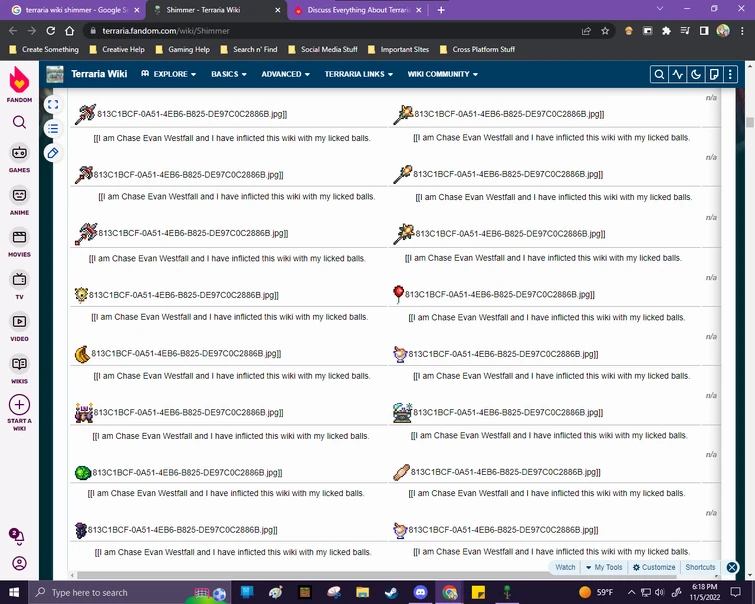Screen dimensions: 755x604
Task: Click the address bar URL
Action: (x=166, y=31)
